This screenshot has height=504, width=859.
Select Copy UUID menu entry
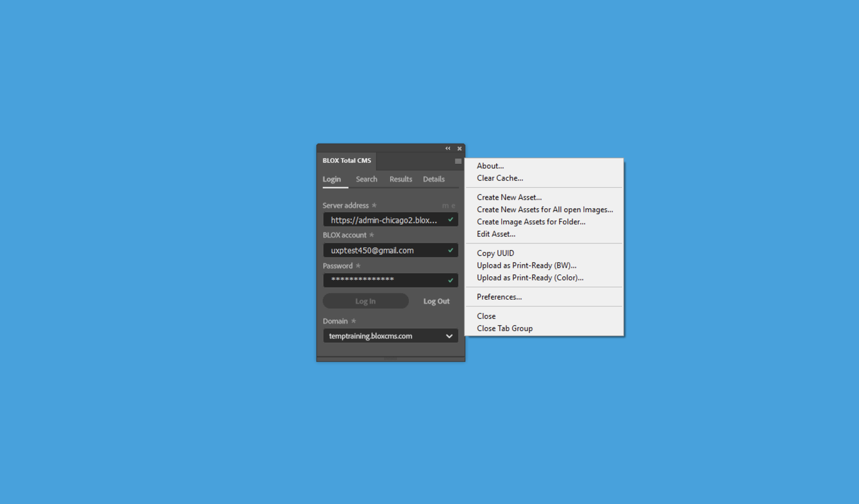tap(495, 253)
